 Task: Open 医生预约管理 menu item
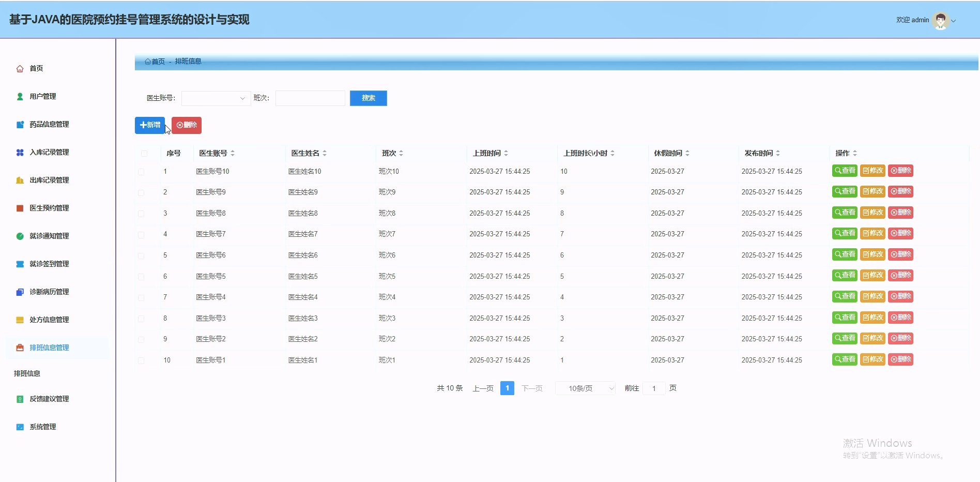point(49,208)
